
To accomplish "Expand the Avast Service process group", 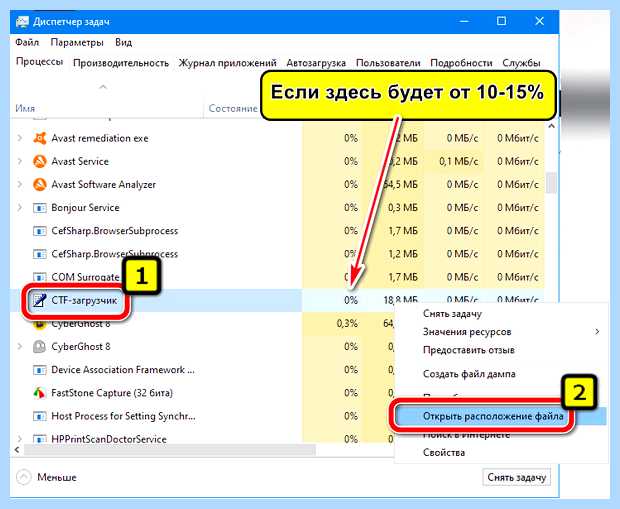I will pyautogui.click(x=19, y=161).
